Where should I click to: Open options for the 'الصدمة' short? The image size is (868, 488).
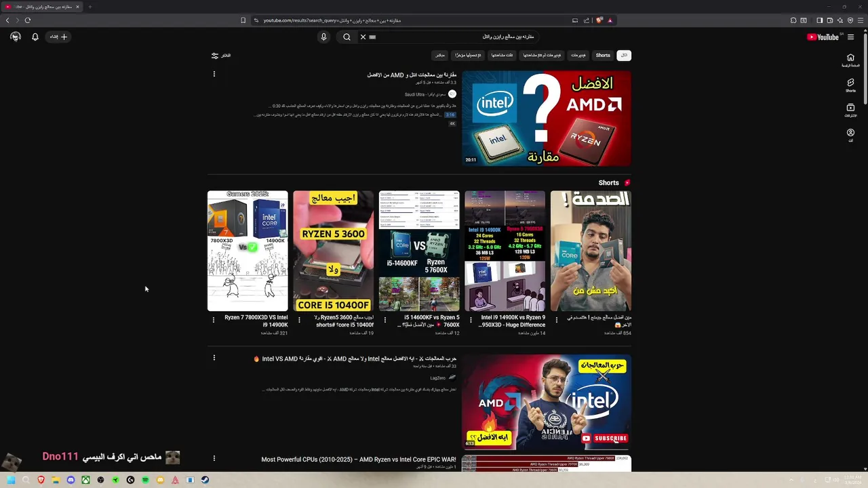tap(557, 320)
